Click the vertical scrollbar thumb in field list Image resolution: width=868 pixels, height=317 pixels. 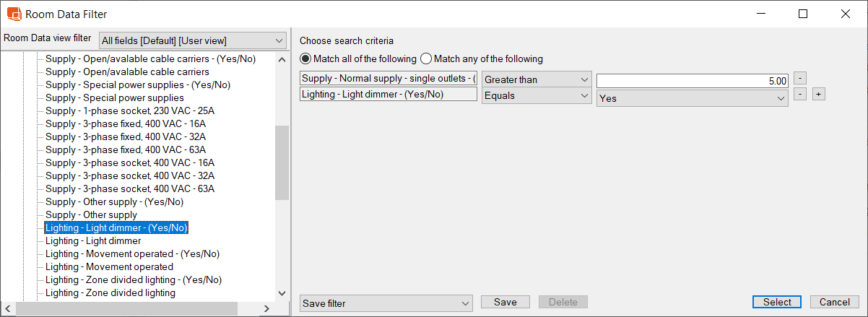[282, 162]
